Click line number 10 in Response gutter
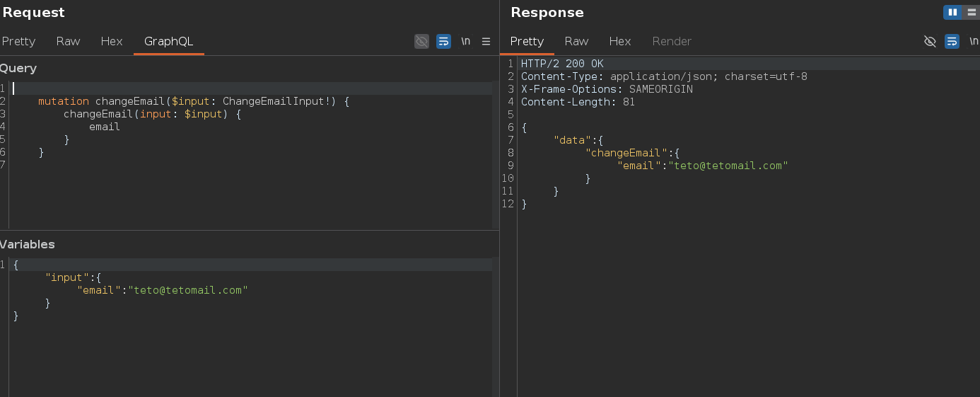Screen dimensions: 980x397 coord(508,178)
